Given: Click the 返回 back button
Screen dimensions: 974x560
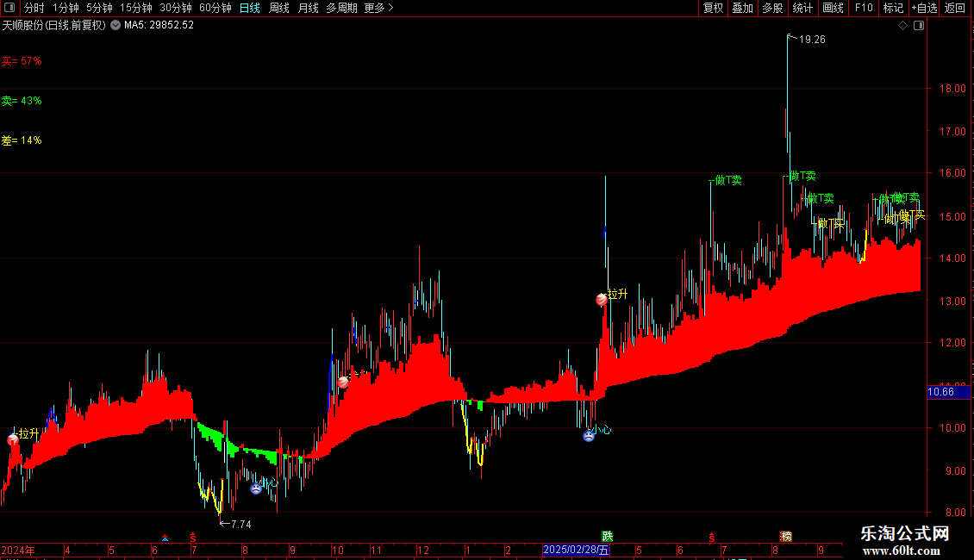Looking at the screenshot, I should point(955,8).
